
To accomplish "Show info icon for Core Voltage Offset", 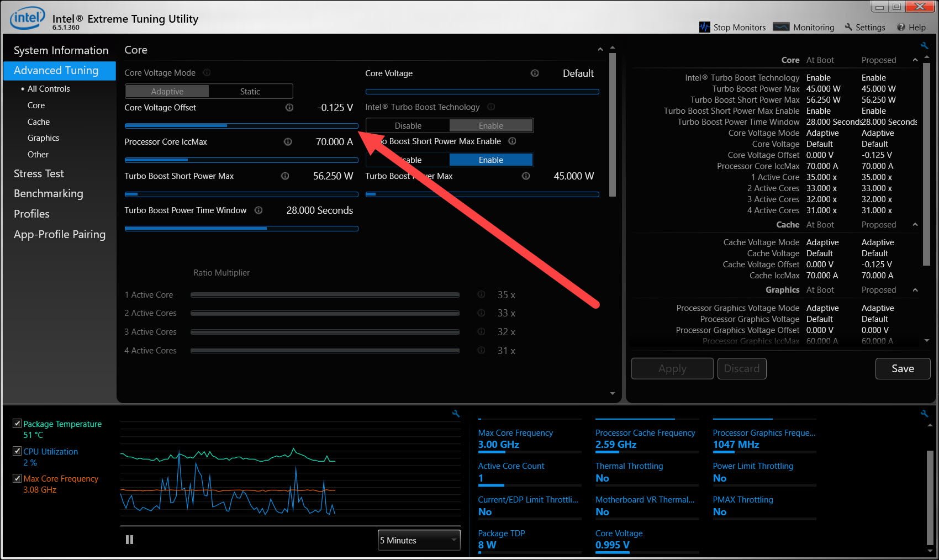I will (289, 107).
